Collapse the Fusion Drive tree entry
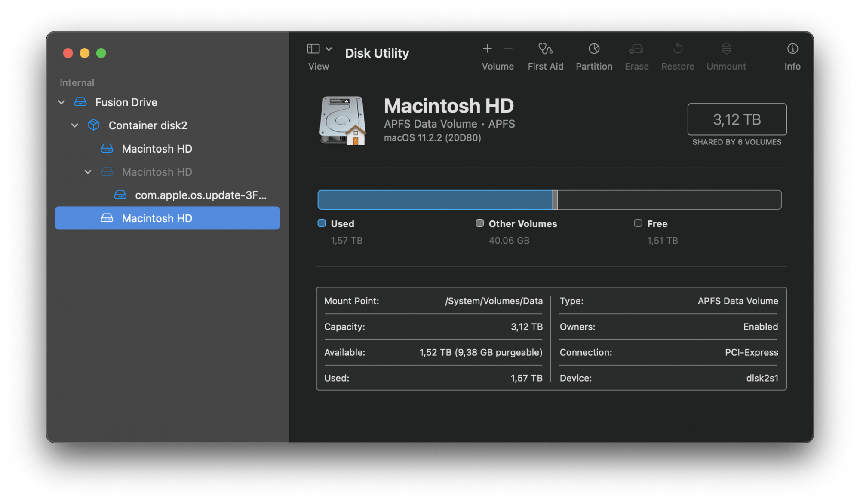This screenshot has height=504, width=860. click(61, 102)
